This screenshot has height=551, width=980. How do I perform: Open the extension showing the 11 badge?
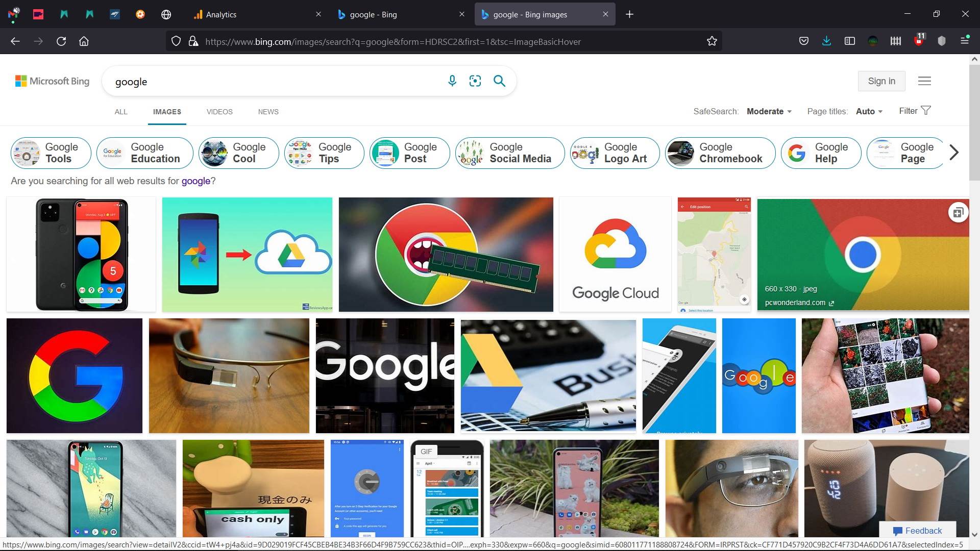tap(919, 41)
